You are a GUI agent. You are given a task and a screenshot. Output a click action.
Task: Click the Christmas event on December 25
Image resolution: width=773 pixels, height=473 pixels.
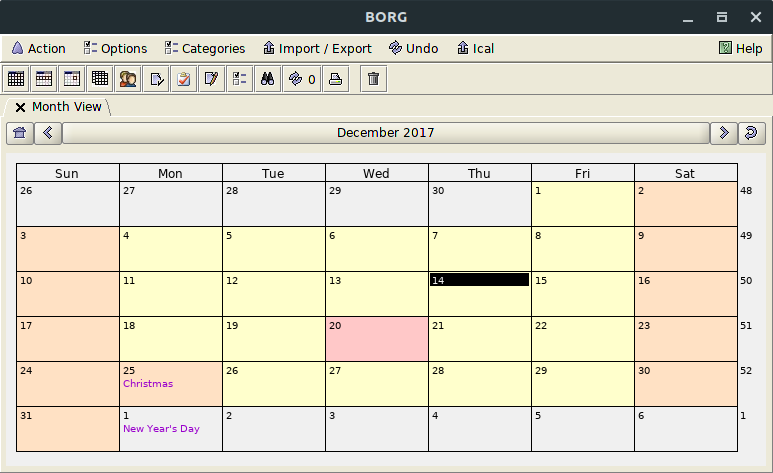click(x=148, y=384)
